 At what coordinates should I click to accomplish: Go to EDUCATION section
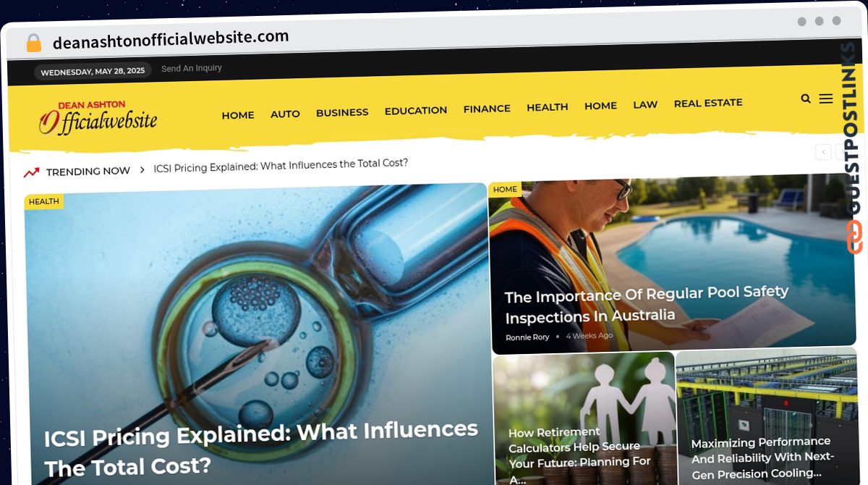point(416,111)
